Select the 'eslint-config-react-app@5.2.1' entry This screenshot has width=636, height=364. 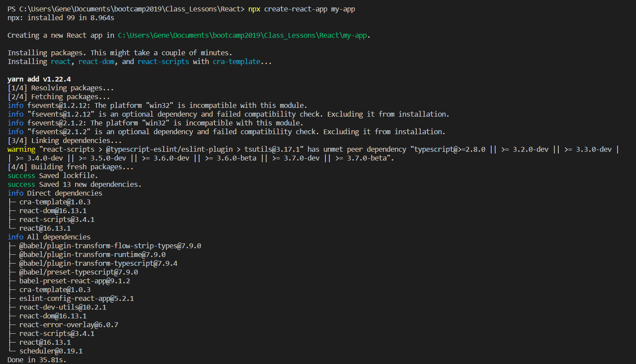click(76, 299)
